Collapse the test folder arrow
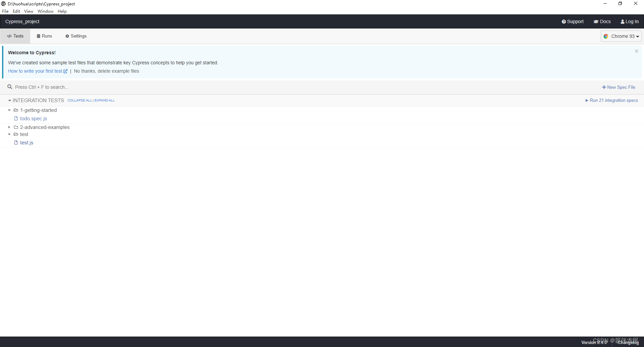 point(9,134)
